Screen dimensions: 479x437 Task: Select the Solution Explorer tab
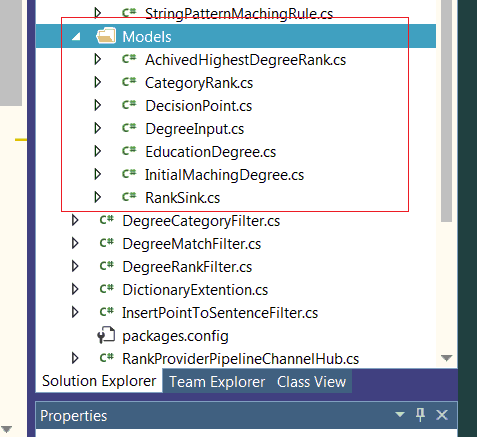(99, 381)
